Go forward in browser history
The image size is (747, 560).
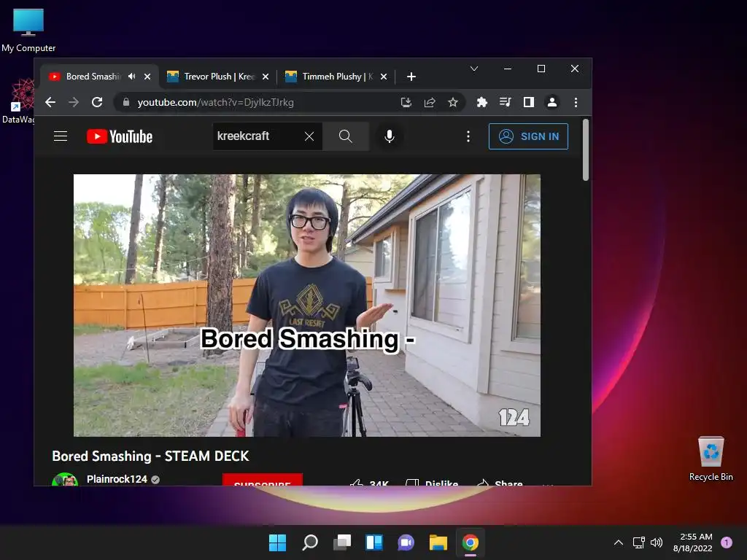click(74, 102)
